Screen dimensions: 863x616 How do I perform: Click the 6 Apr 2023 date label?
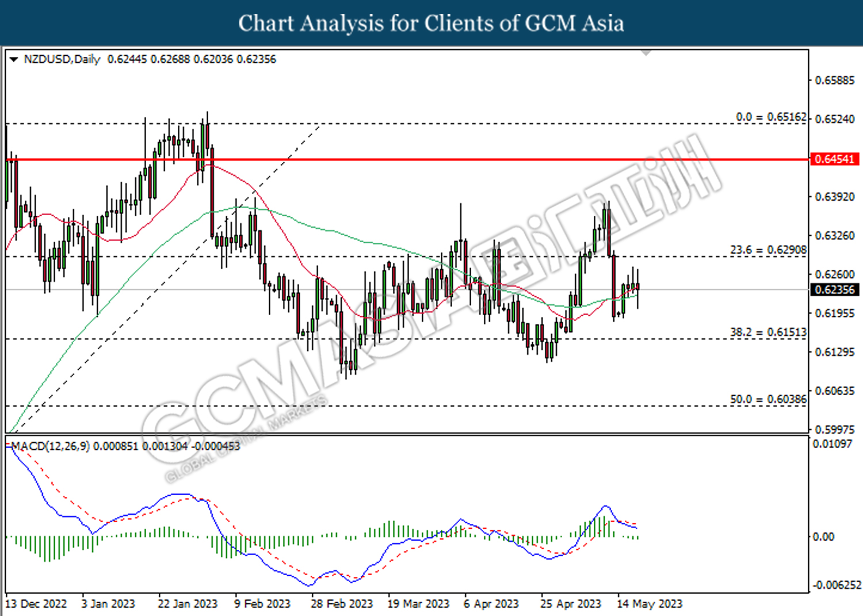(491, 604)
